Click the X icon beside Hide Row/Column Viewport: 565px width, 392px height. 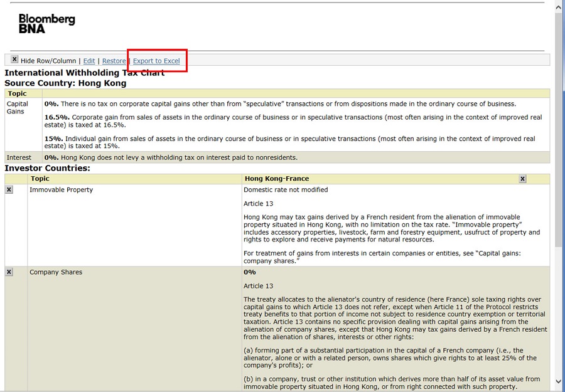click(14, 60)
